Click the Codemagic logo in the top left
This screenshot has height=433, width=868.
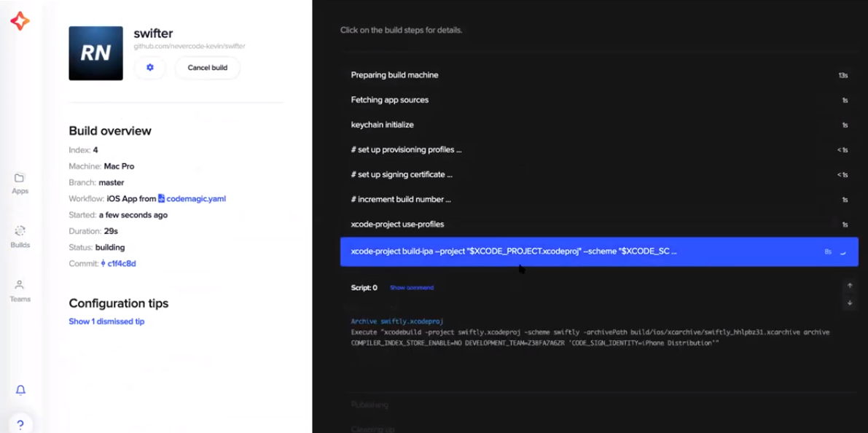pos(20,20)
